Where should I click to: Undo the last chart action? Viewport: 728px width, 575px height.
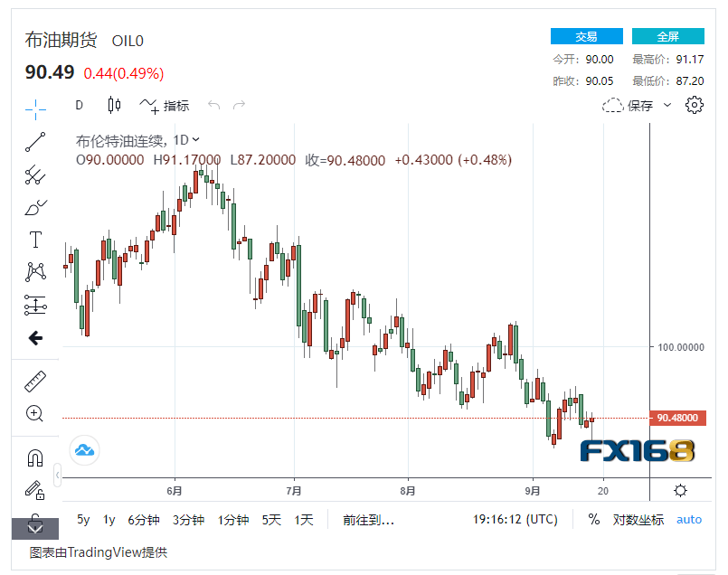(214, 106)
